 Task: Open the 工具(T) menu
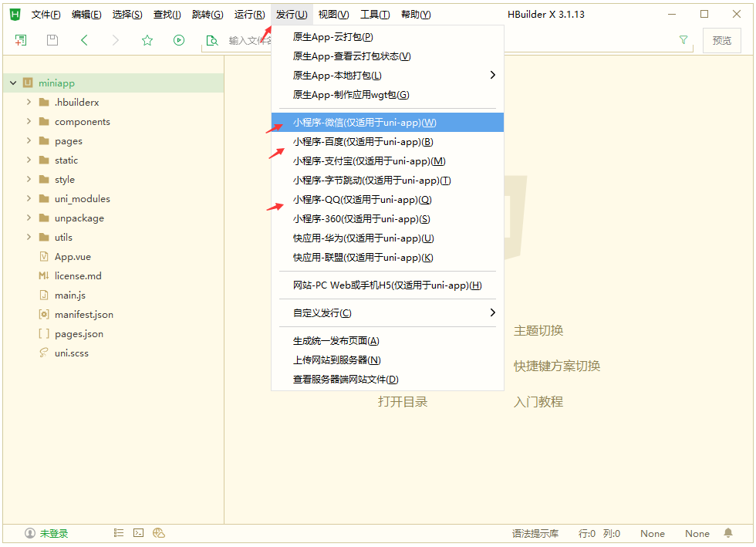point(375,15)
